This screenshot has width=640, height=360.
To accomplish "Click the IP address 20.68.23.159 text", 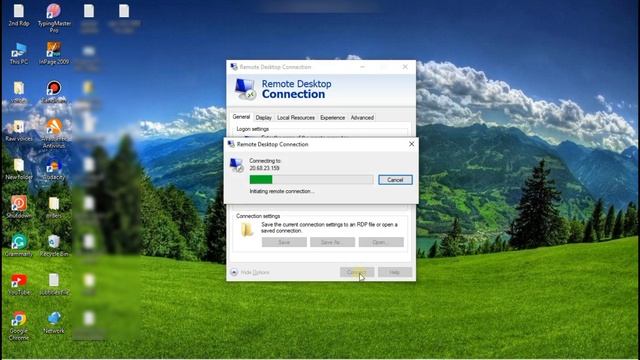I will (264, 168).
